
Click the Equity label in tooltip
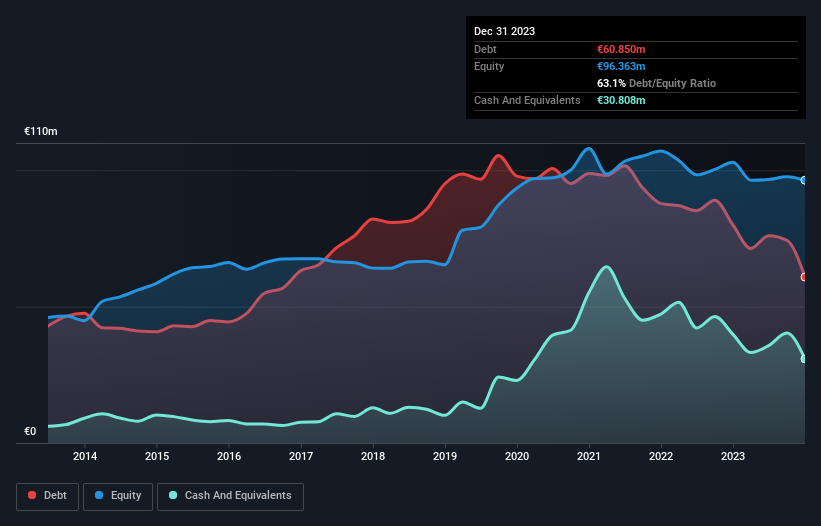[x=489, y=66]
